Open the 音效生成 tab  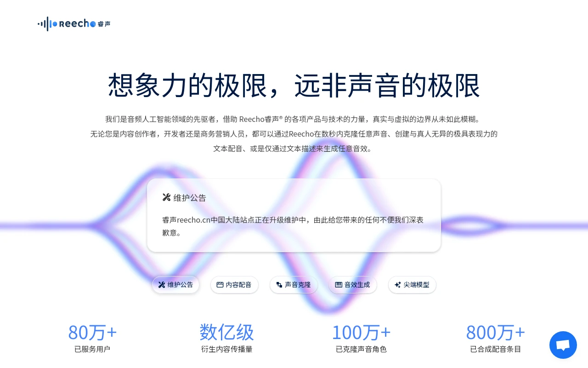(352, 285)
